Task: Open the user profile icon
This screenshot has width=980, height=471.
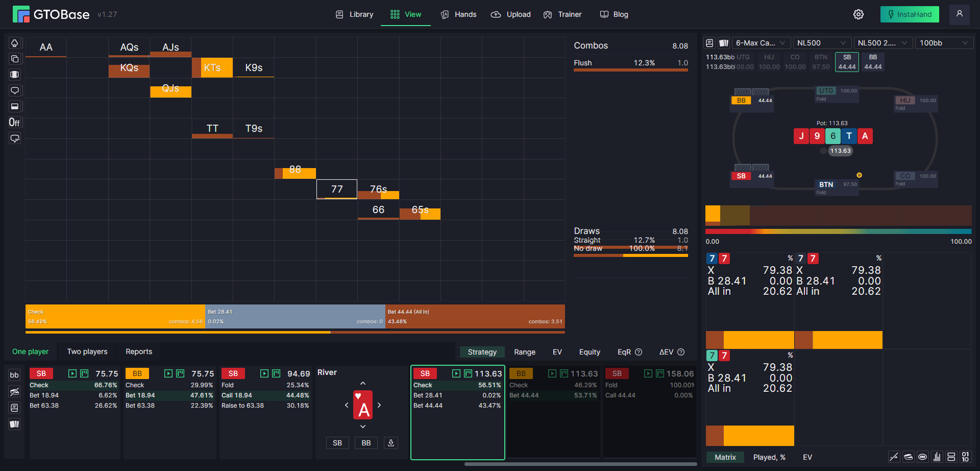Action: [x=960, y=14]
